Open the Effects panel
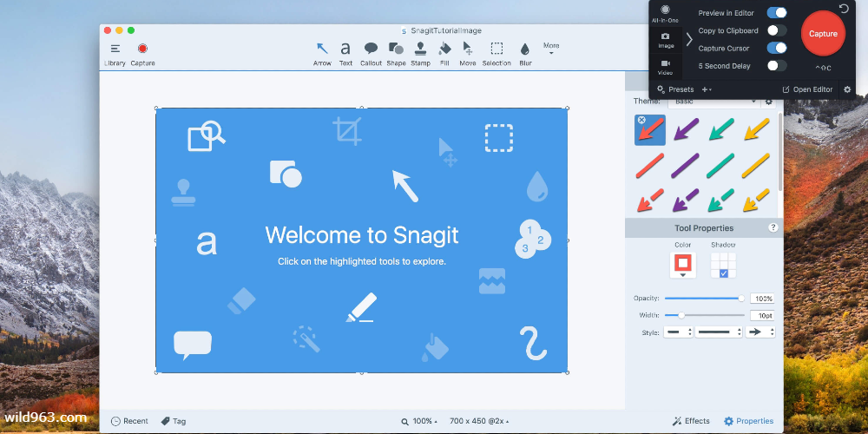 691,421
